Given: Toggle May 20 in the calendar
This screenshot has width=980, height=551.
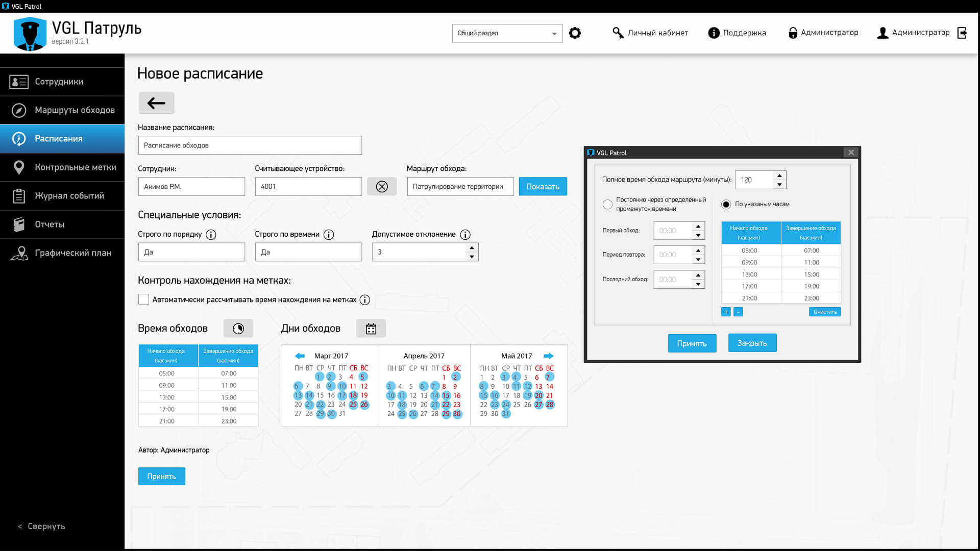Looking at the screenshot, I should click(538, 395).
